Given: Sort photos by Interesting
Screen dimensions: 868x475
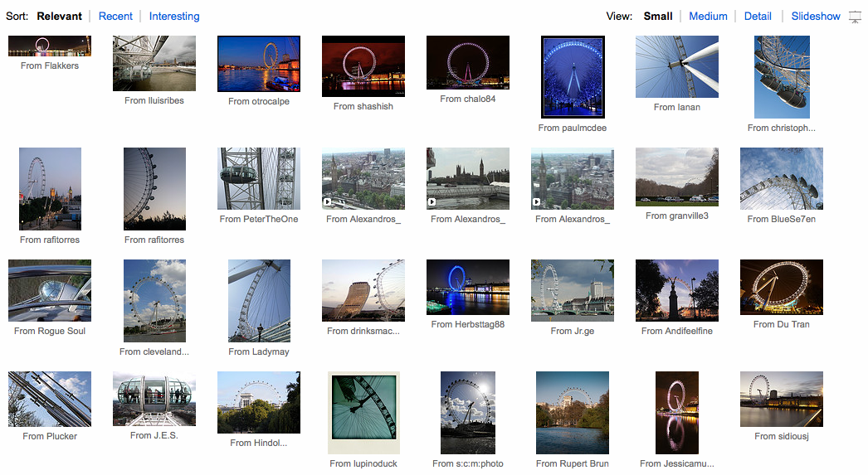Looking at the screenshot, I should (x=174, y=17).
